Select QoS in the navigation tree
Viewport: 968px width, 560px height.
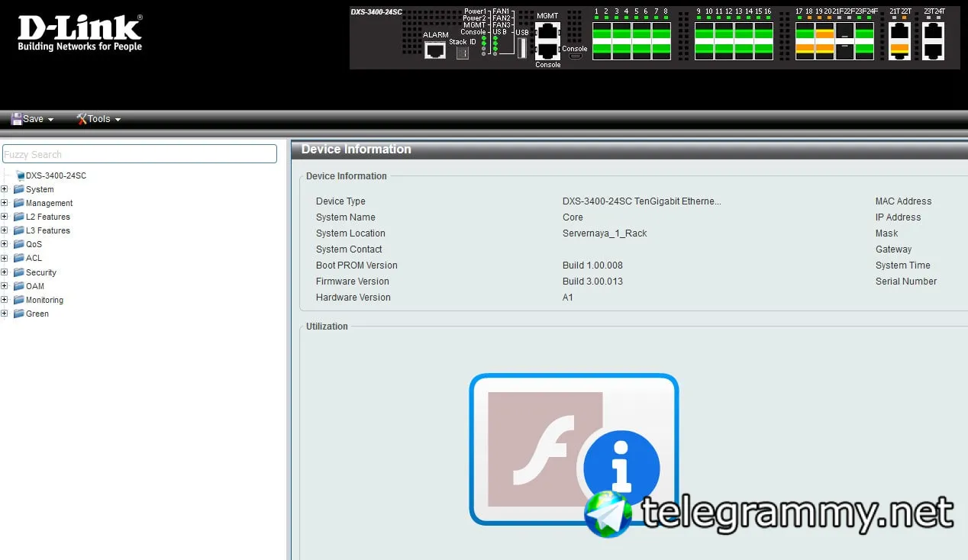pos(34,245)
